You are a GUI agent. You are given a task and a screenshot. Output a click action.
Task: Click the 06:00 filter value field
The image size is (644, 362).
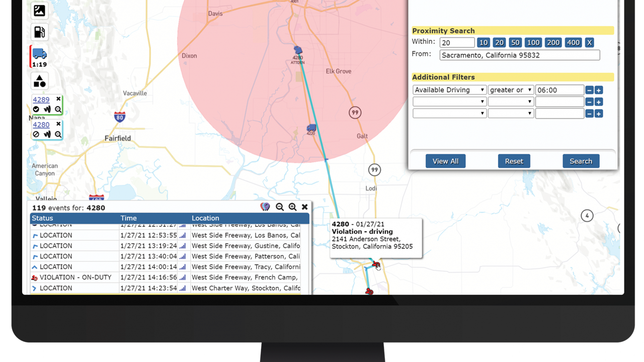(559, 90)
